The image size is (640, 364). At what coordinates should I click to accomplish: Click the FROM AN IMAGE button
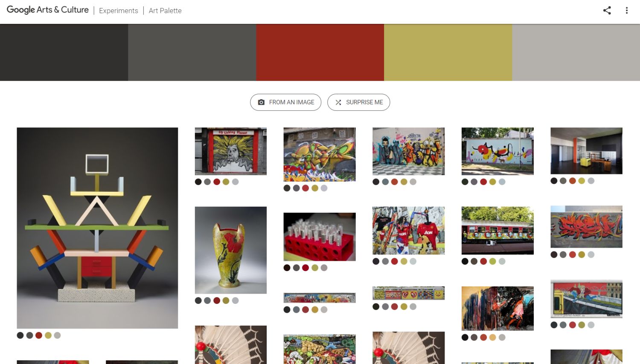click(285, 102)
